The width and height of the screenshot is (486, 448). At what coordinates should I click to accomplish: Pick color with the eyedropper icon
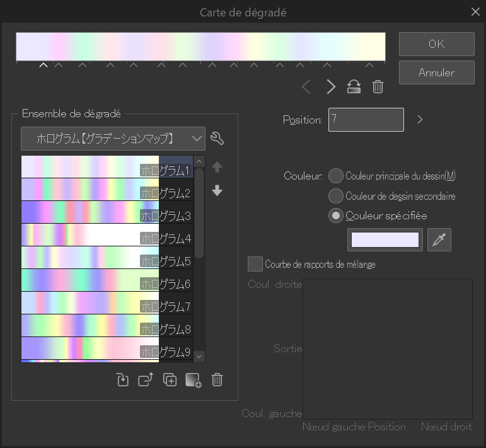pyautogui.click(x=439, y=240)
